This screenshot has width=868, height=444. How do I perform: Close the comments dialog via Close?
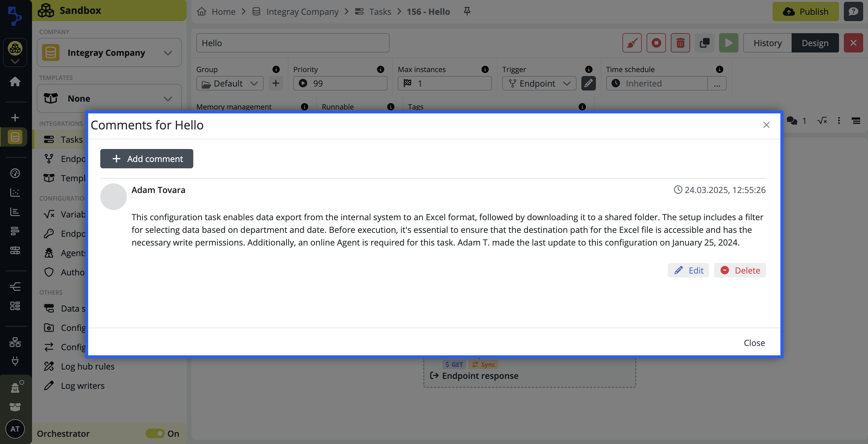tap(754, 343)
